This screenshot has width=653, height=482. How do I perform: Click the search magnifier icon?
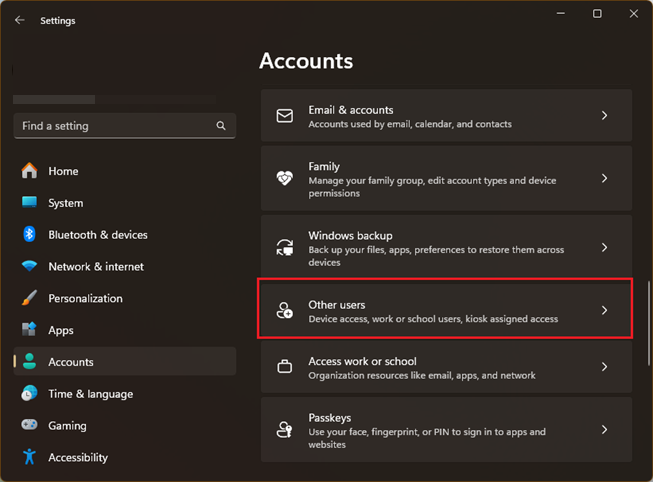point(221,125)
